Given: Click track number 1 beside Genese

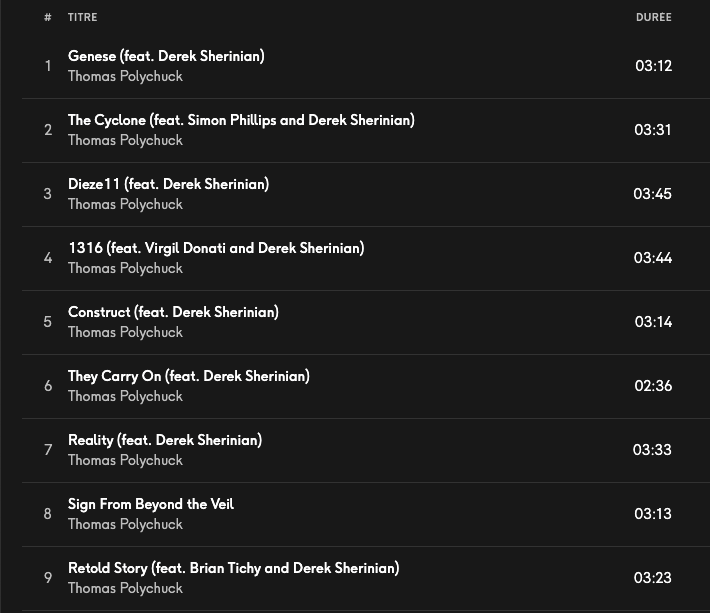Looking at the screenshot, I should coord(47,66).
